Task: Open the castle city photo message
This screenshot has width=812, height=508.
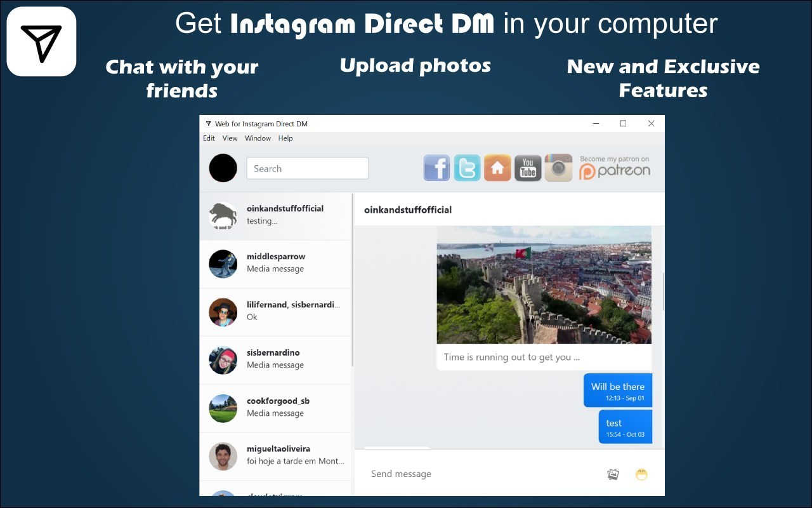Action: [x=544, y=285]
